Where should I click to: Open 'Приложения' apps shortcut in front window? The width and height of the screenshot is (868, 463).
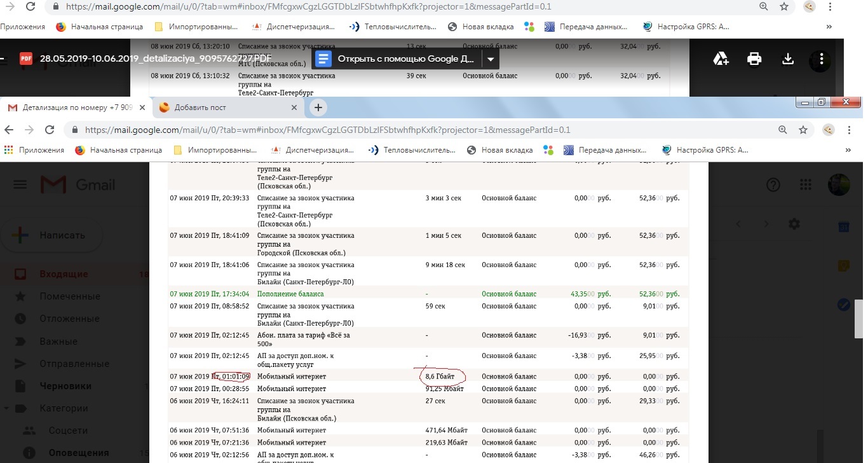[34, 150]
